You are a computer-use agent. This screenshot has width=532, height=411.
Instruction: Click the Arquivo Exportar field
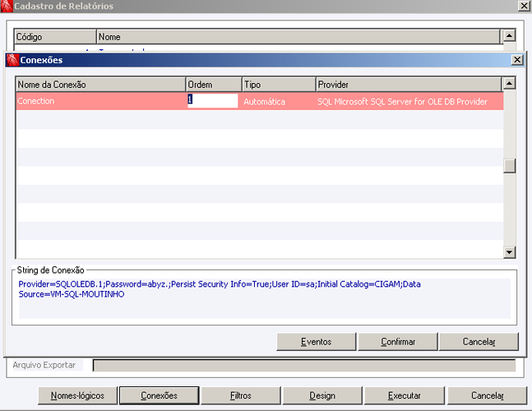coord(304,365)
